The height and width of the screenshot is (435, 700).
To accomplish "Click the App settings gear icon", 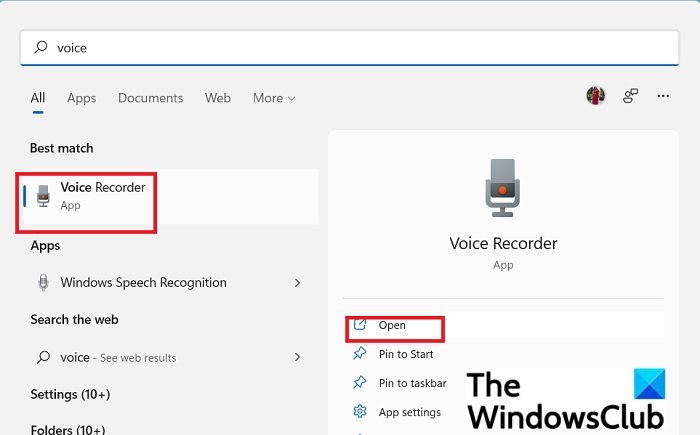I will 360,412.
